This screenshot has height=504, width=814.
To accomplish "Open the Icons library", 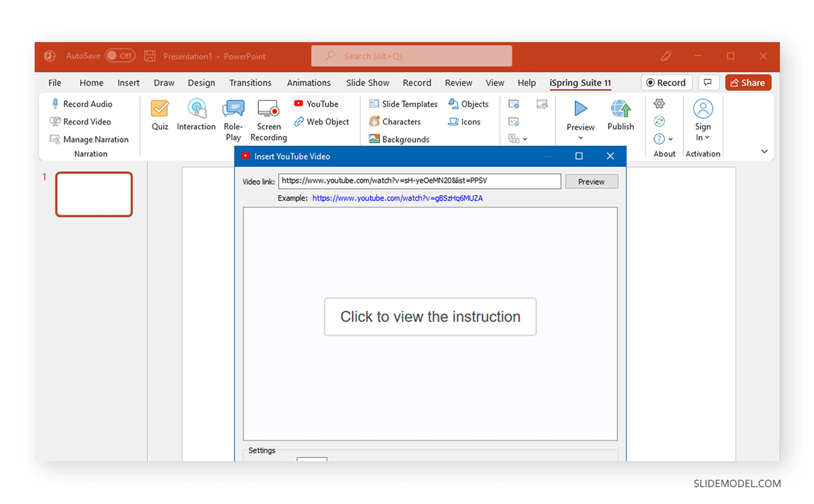I will pos(465,121).
